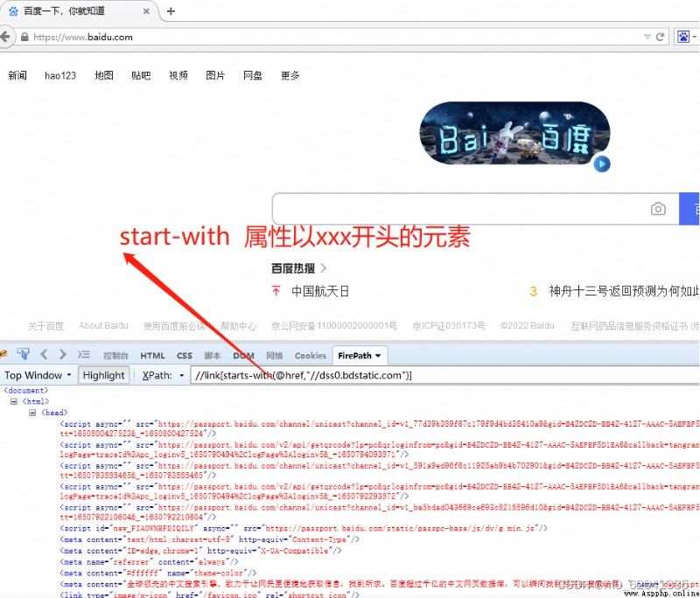Reload the page with the refresh icon

coord(661,37)
